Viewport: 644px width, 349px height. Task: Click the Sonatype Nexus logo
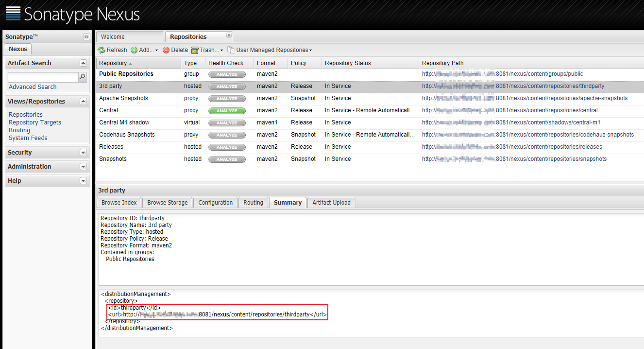tap(73, 14)
